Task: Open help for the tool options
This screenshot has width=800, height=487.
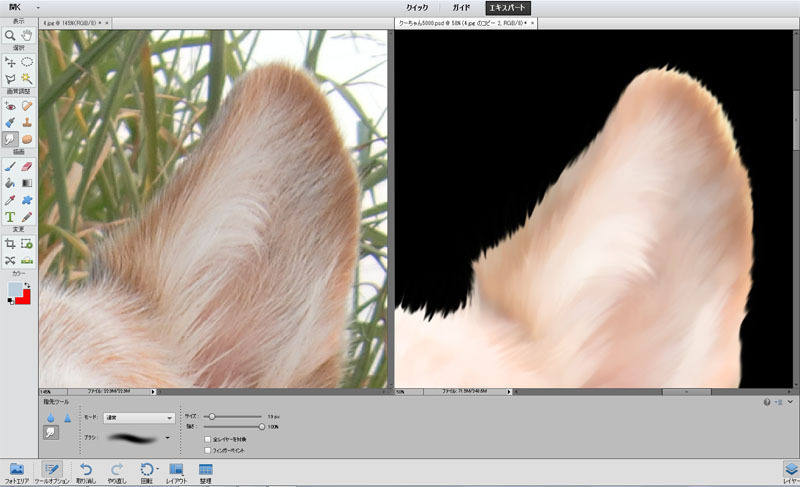Action: pyautogui.click(x=767, y=402)
